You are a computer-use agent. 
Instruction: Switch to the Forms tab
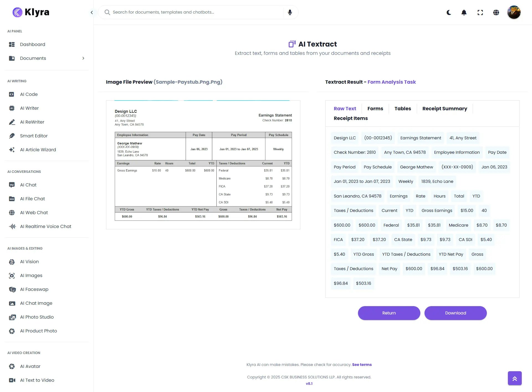375,109
